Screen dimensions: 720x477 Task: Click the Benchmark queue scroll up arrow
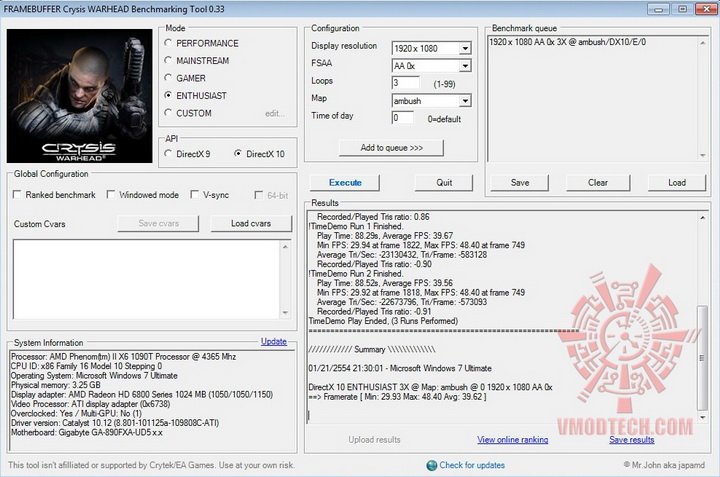pos(703,43)
